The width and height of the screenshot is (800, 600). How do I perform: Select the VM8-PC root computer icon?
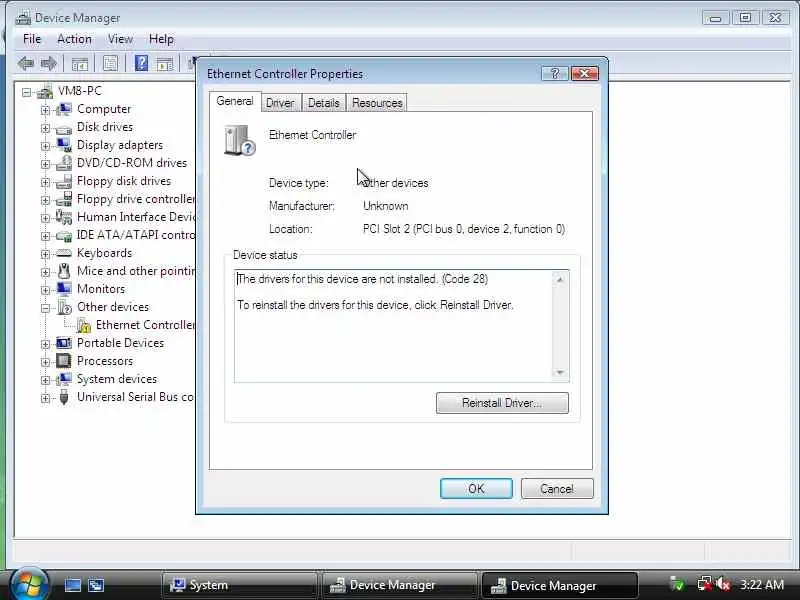tap(45, 91)
